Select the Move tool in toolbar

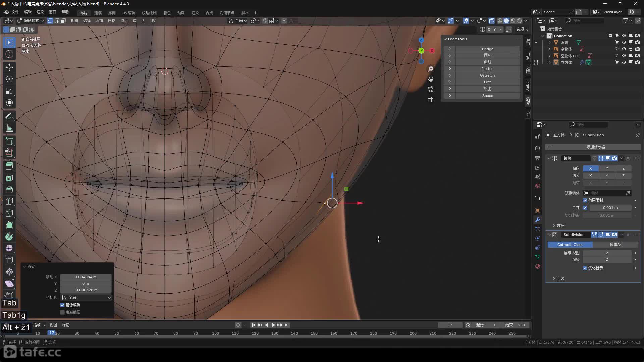pos(9,67)
